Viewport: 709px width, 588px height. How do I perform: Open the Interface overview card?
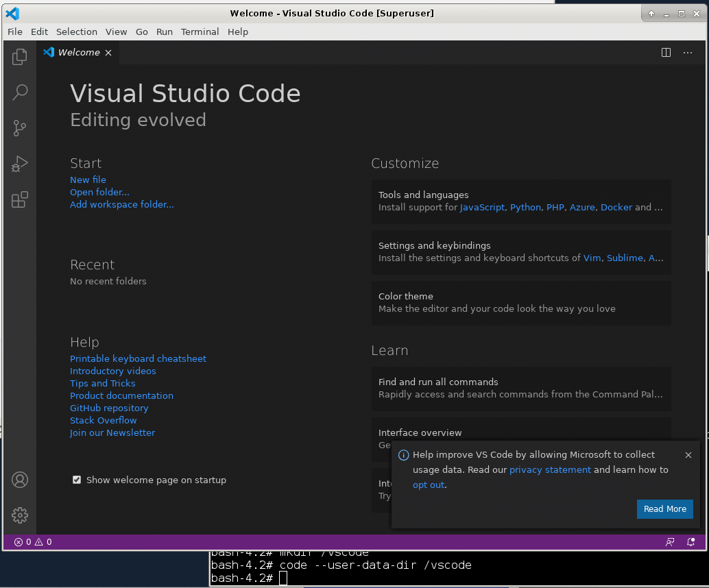521,439
